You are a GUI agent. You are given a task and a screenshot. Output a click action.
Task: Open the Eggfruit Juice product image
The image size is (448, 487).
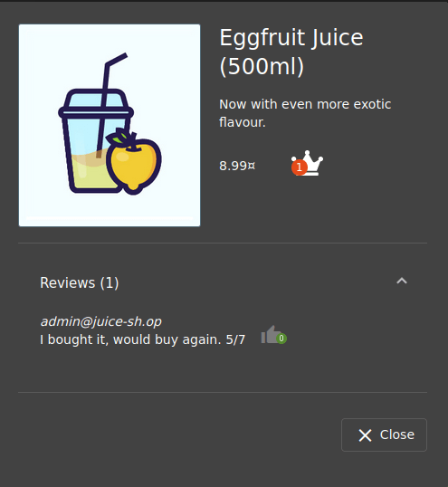110,125
